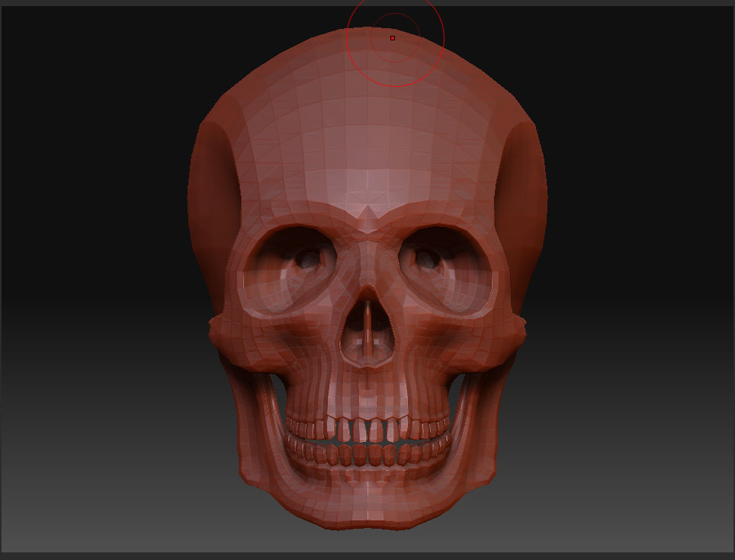This screenshot has width=735, height=560.
Task: Click the small square at the brush center
Action: 392,36
